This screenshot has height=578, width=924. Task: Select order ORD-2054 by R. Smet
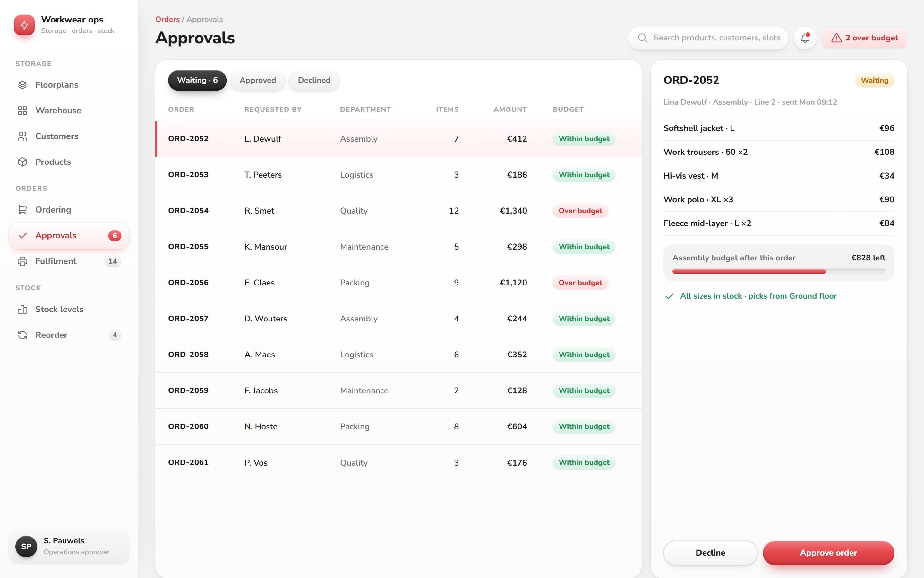(398, 211)
